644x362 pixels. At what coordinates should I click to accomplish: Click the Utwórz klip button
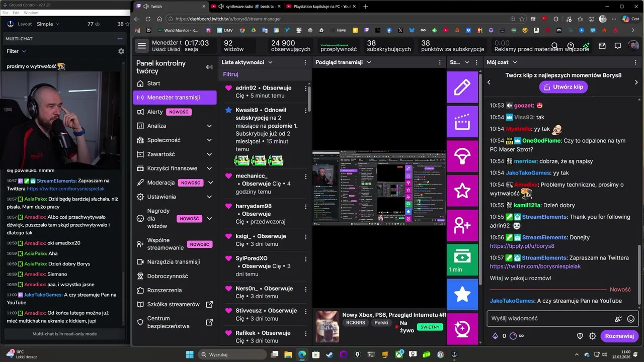[x=563, y=87]
